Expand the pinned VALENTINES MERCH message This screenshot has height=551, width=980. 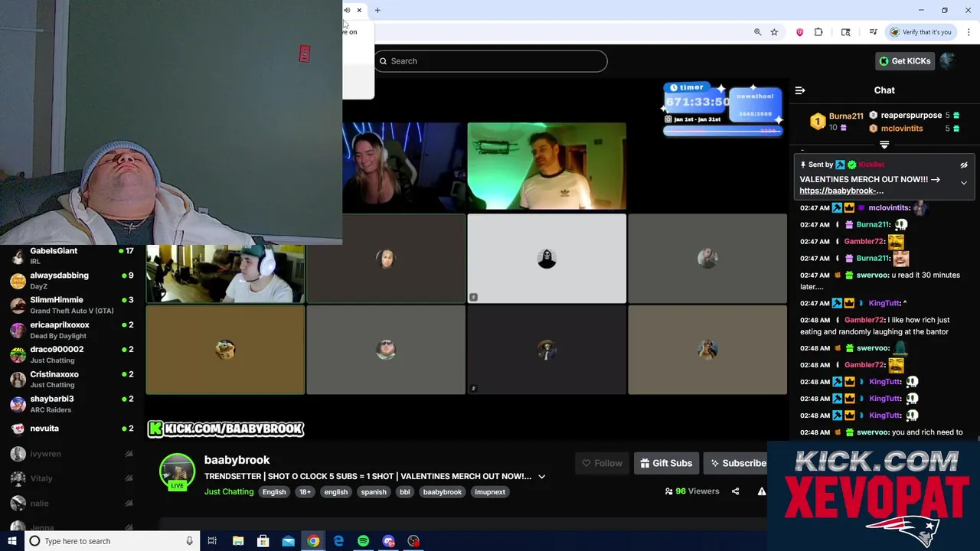coord(964,183)
